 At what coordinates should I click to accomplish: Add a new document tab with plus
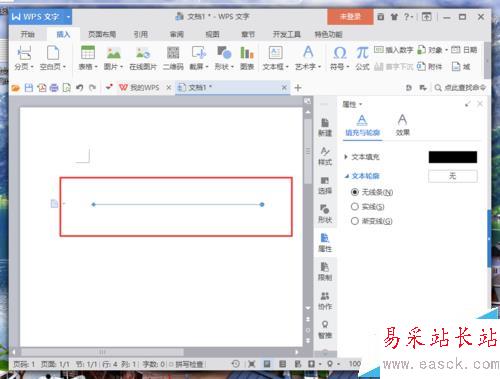[298, 88]
